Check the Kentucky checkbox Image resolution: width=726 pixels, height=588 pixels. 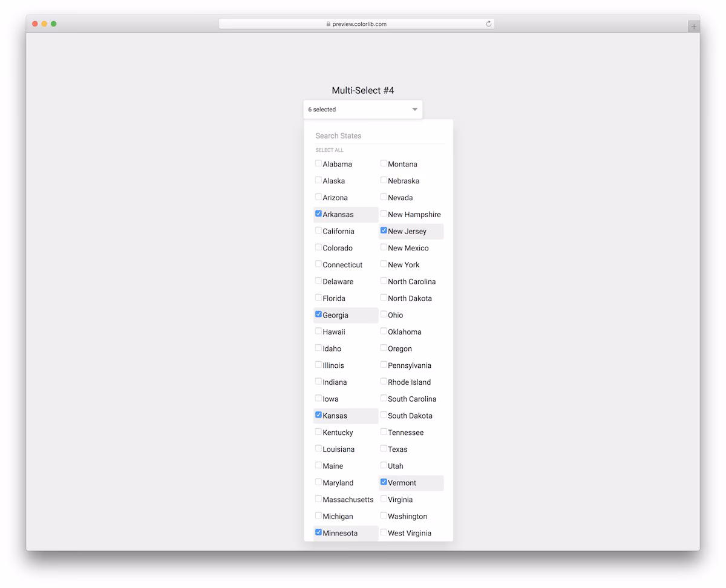pyautogui.click(x=318, y=432)
